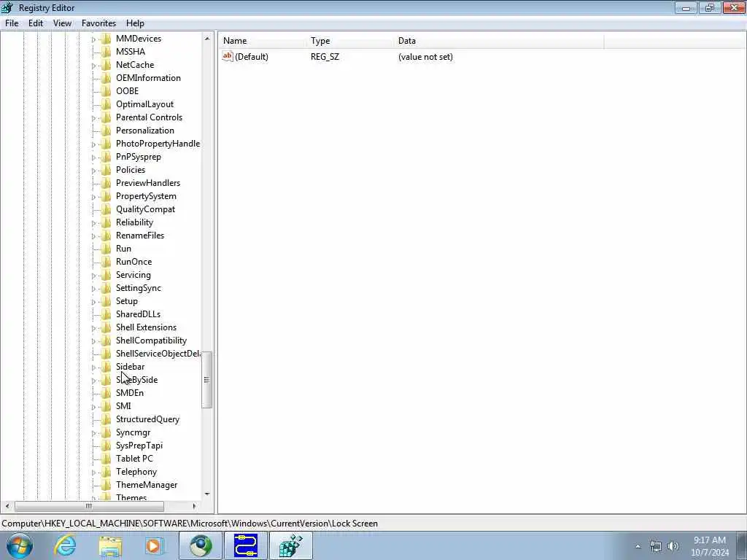
Task: Click the volume speaker tray icon
Action: pyautogui.click(x=673, y=546)
